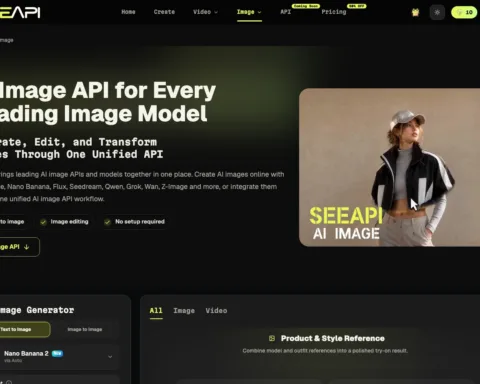This screenshot has height=384, width=480.
Task: Select the Image to Image mode
Action: click(85, 330)
